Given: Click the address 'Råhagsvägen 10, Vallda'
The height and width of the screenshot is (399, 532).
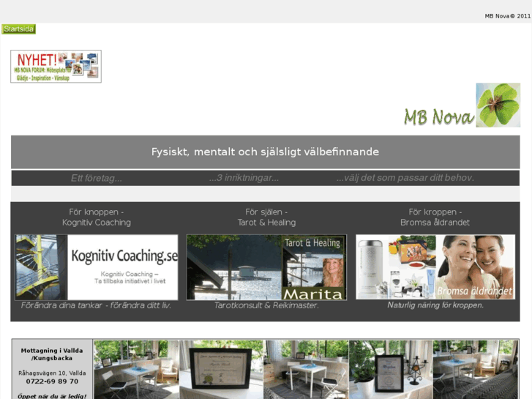Looking at the screenshot, I should click(52, 373).
